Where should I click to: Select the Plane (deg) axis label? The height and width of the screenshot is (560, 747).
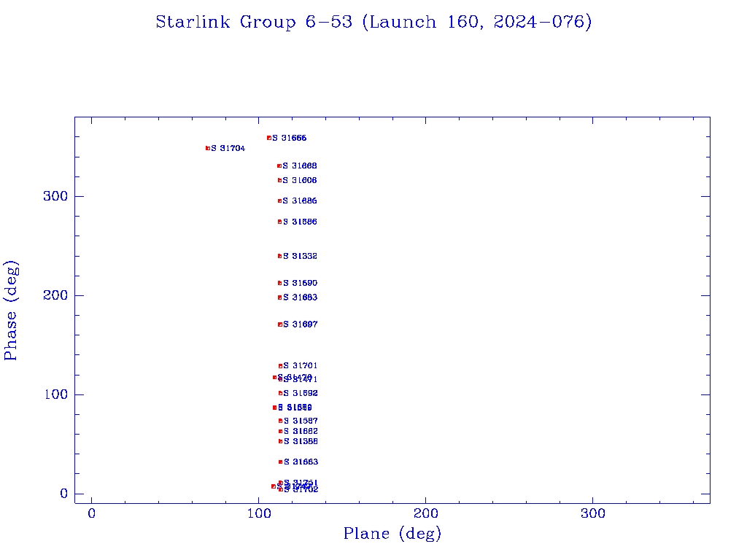coord(392,534)
